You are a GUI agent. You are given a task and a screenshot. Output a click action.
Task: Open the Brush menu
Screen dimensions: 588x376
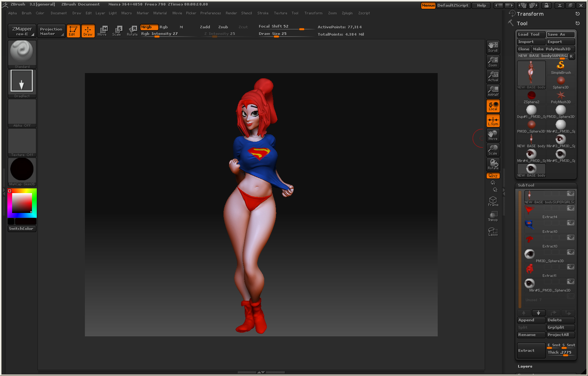point(26,13)
